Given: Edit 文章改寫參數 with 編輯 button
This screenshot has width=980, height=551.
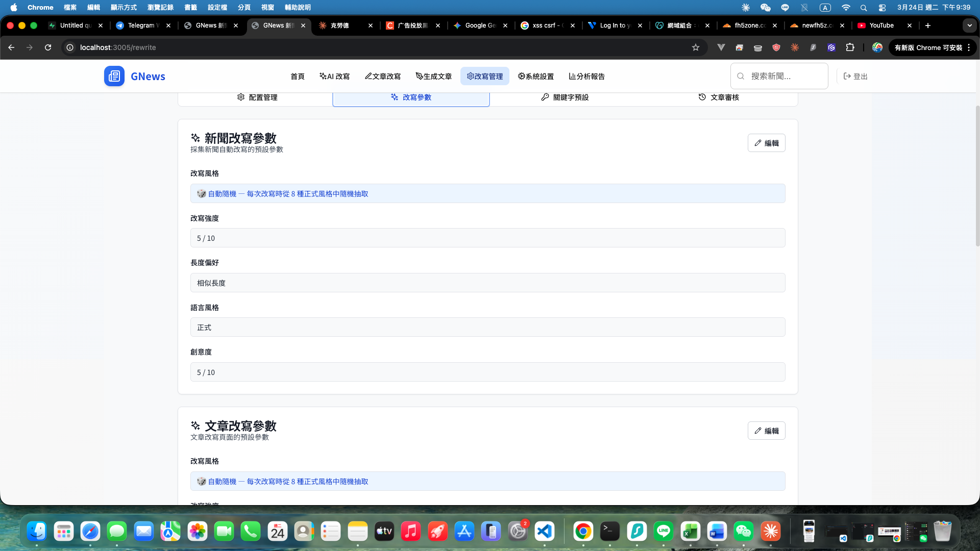Looking at the screenshot, I should click(766, 431).
